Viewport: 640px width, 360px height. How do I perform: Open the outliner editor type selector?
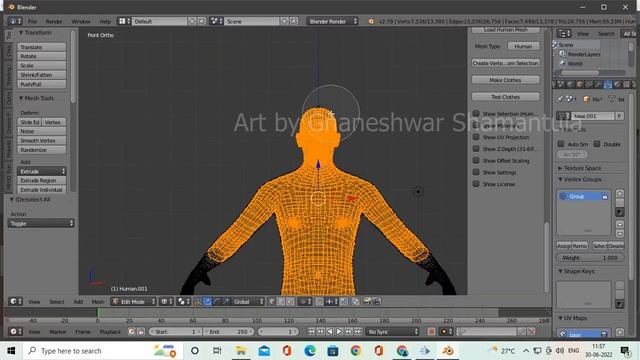pos(564,33)
